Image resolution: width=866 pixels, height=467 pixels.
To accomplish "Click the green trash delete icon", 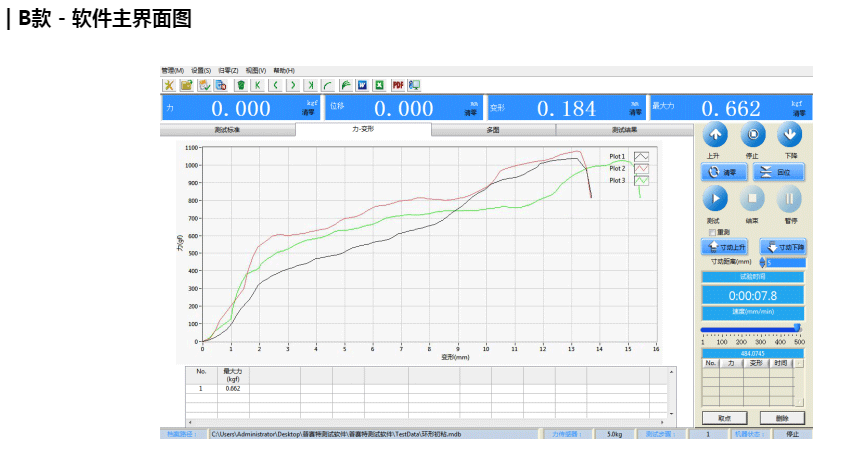I will [241, 85].
